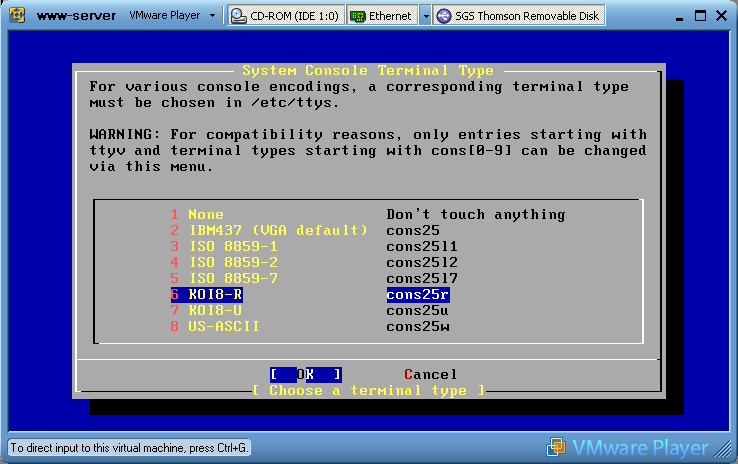Toggle the Ethernet adapter device button
The height and width of the screenshot is (464, 738).
(382, 16)
